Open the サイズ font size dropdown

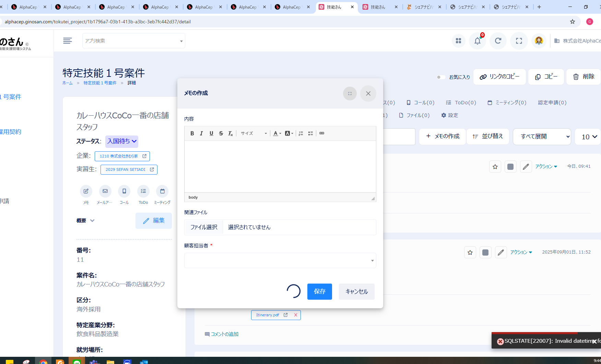point(254,133)
